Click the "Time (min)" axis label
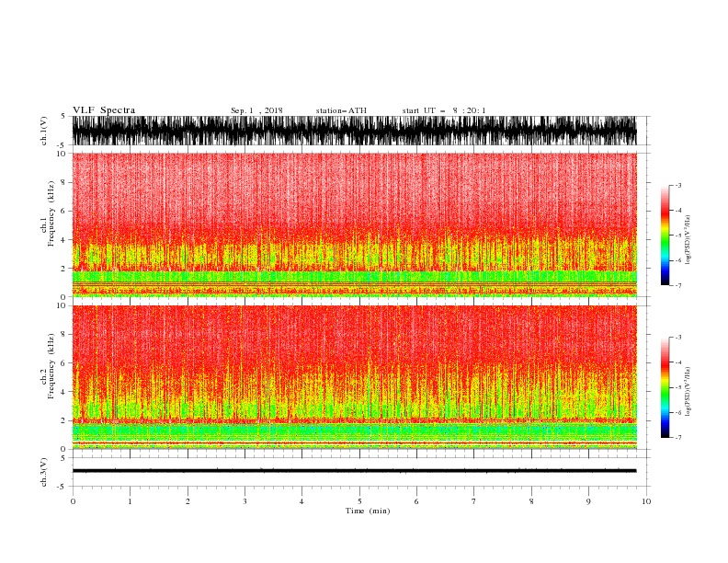 tap(368, 511)
